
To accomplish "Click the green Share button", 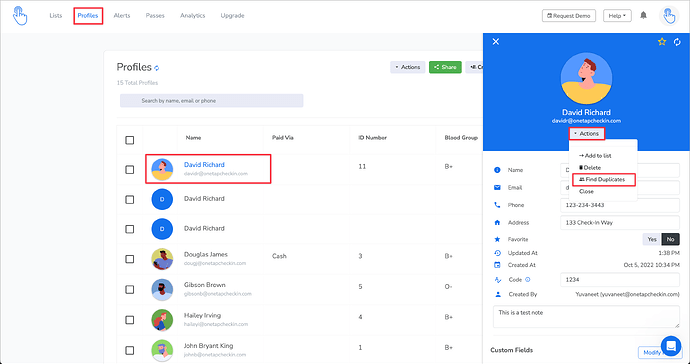I will pyautogui.click(x=445, y=67).
